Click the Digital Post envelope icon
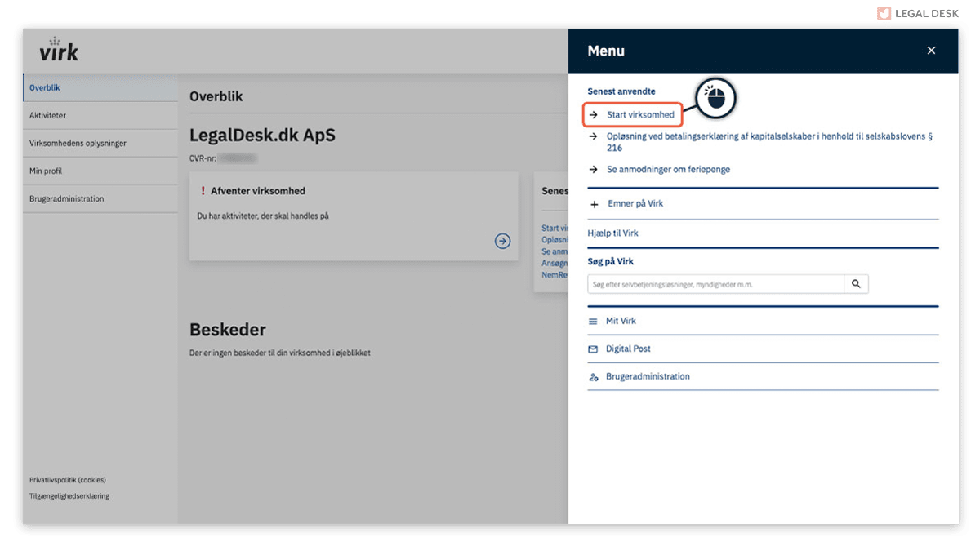 tap(594, 349)
